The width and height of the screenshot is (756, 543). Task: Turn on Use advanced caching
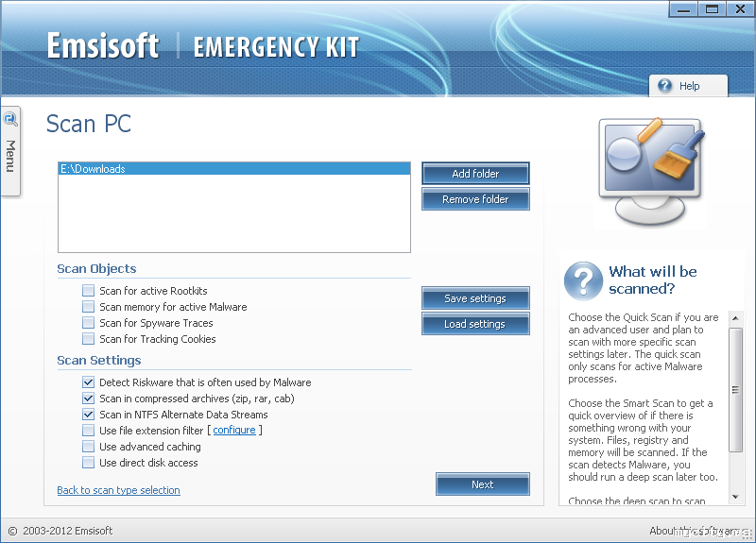pos(89,447)
